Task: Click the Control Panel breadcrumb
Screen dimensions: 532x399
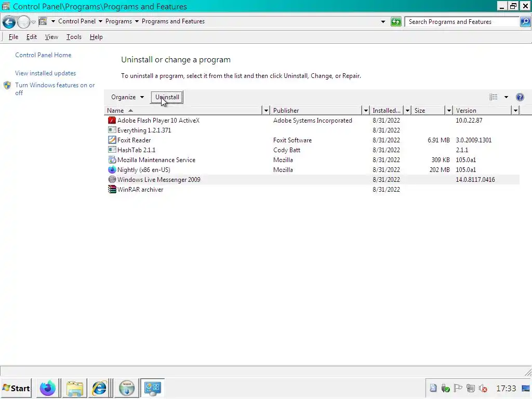Action: point(77,21)
